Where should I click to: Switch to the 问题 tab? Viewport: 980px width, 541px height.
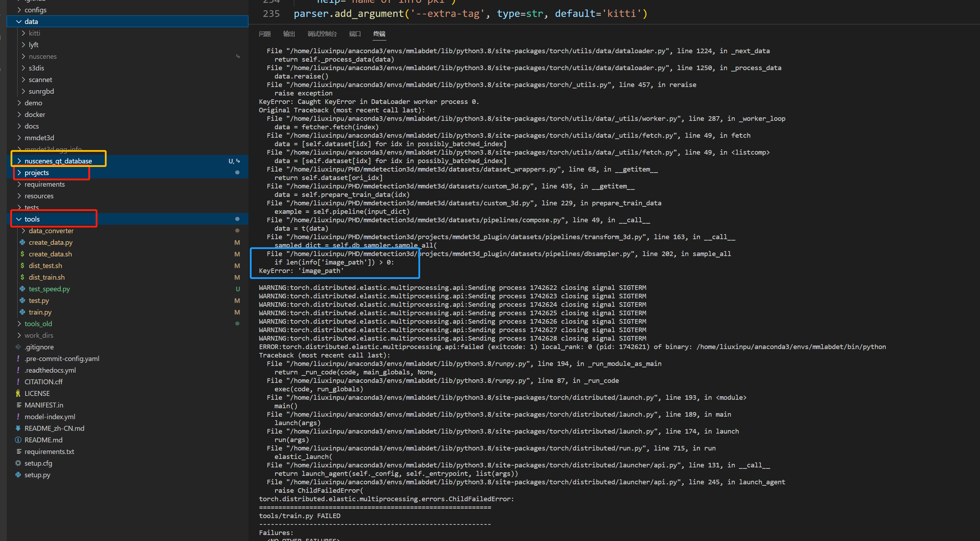tap(265, 34)
